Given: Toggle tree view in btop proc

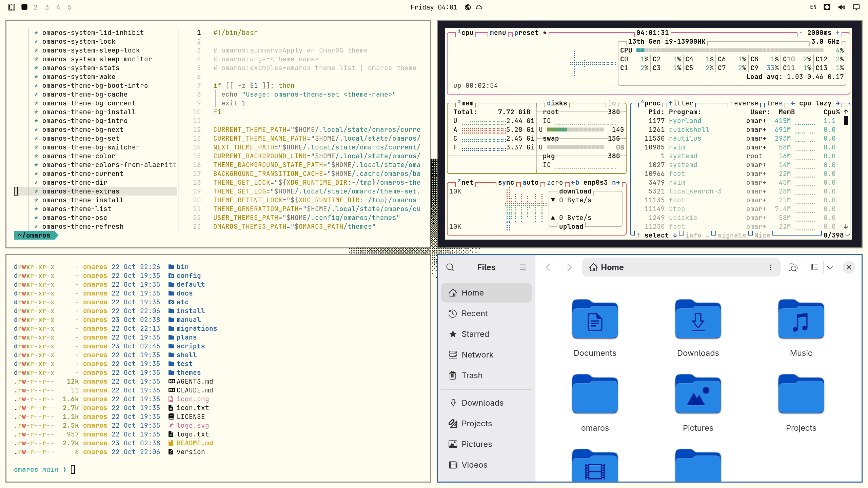Looking at the screenshot, I should [x=774, y=103].
